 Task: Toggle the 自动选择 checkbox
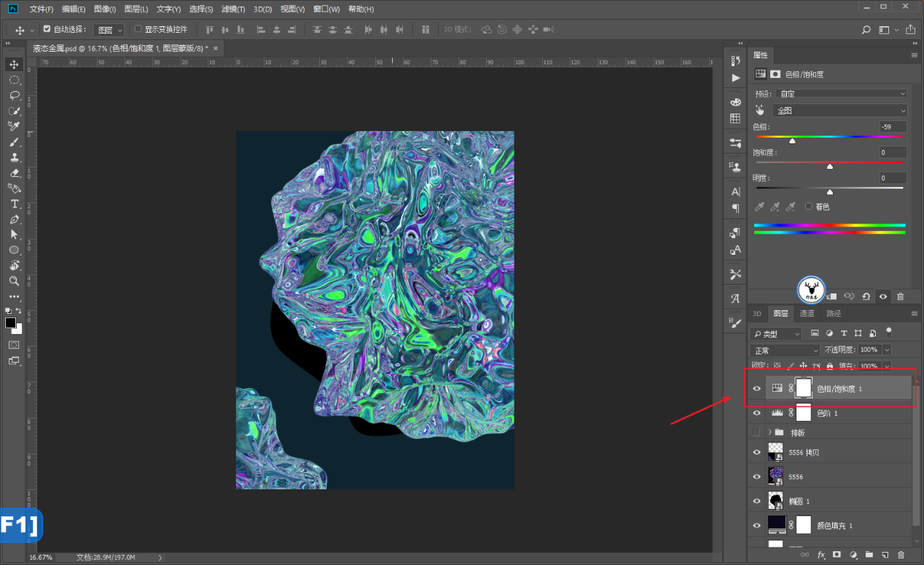click(47, 29)
